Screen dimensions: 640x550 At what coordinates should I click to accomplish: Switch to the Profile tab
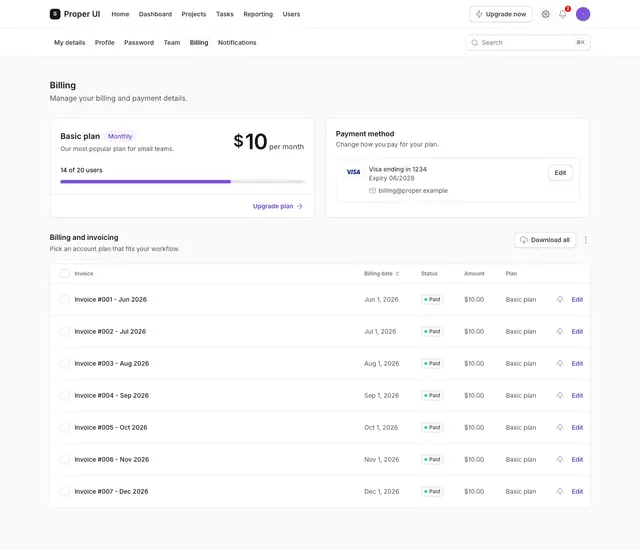click(x=104, y=42)
